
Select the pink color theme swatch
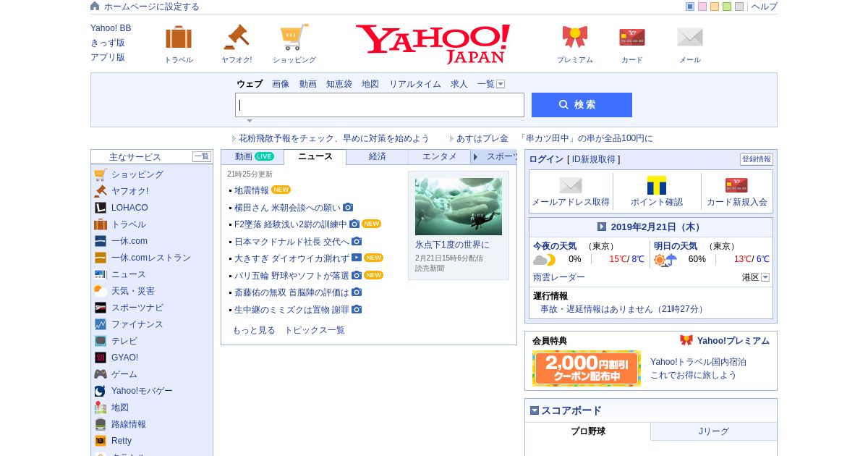tap(702, 7)
